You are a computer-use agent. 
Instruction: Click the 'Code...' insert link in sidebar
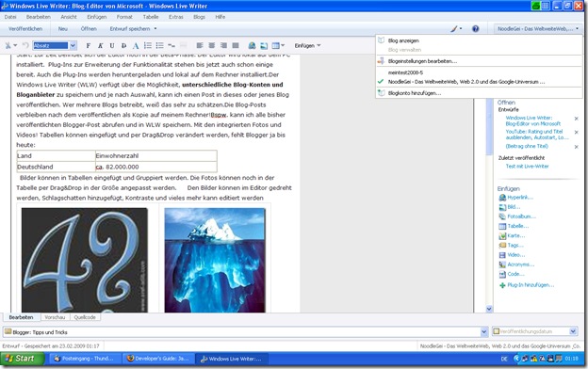coord(515,274)
